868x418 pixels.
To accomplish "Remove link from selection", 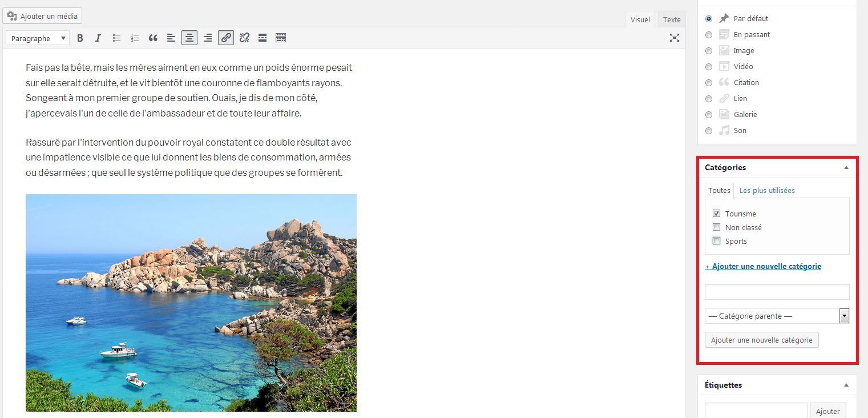I will coord(244,38).
